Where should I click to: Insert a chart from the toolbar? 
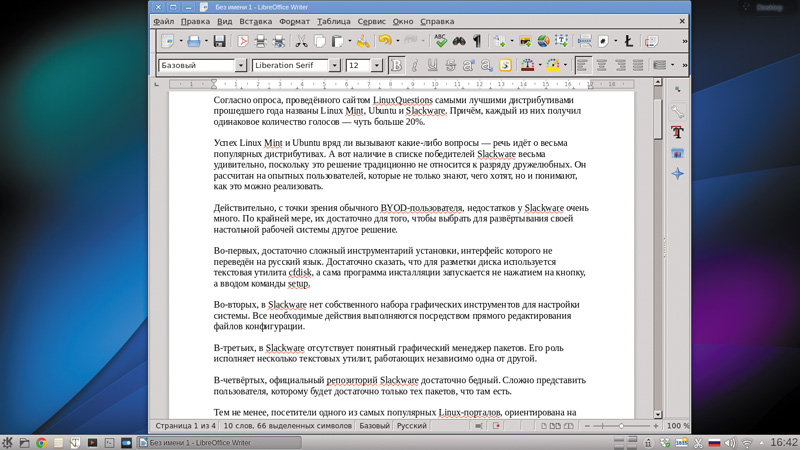(543, 41)
